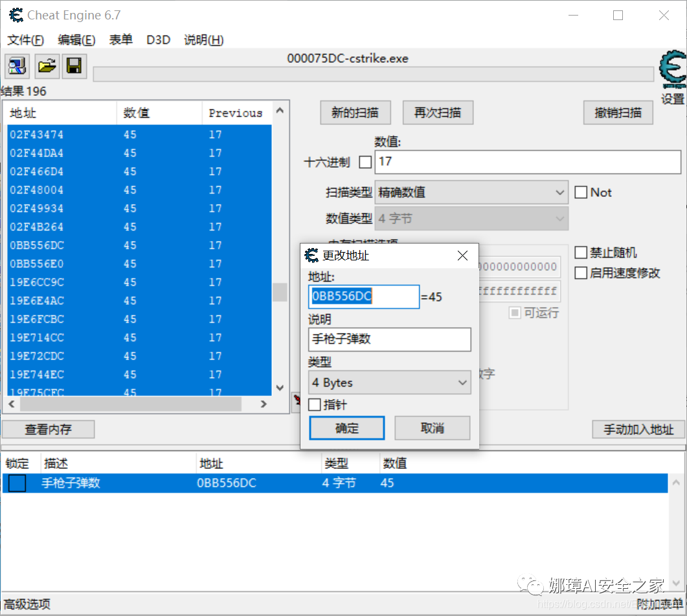
Task: Click the 数值 scan value input field
Action: 528,162
